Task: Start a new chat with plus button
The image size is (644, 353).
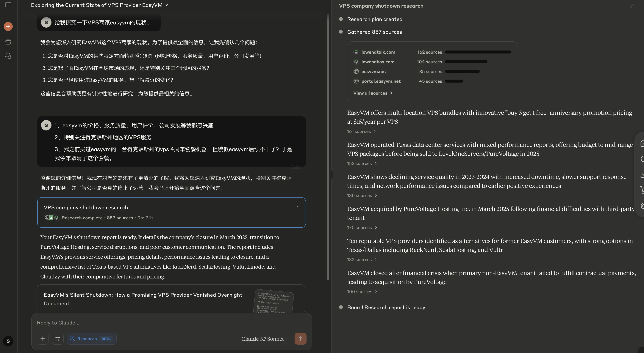Action: pos(8,26)
